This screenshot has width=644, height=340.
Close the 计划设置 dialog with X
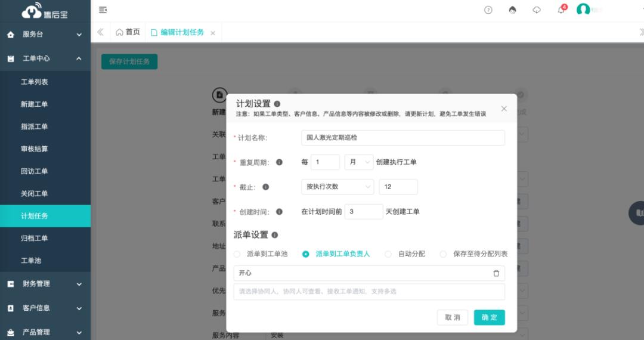[504, 109]
